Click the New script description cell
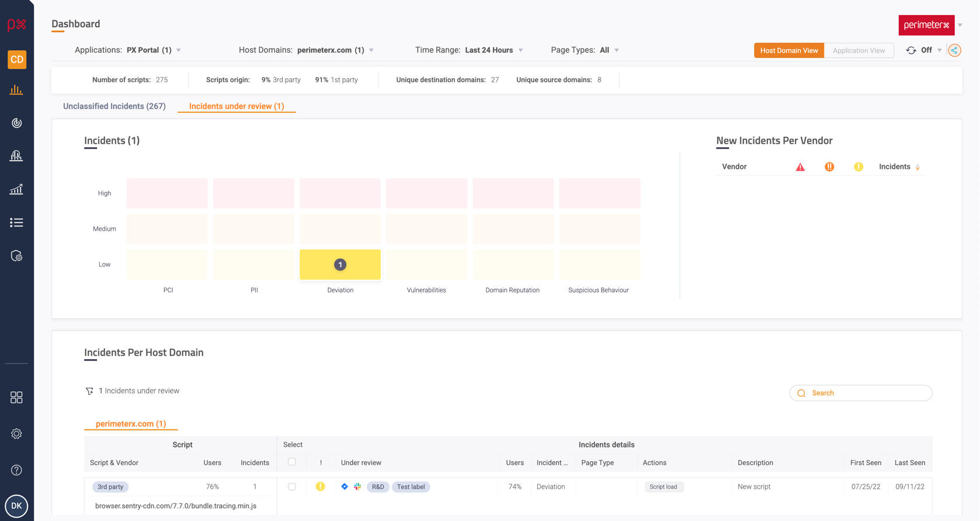Image resolution: width=980 pixels, height=521 pixels. pyautogui.click(x=754, y=487)
